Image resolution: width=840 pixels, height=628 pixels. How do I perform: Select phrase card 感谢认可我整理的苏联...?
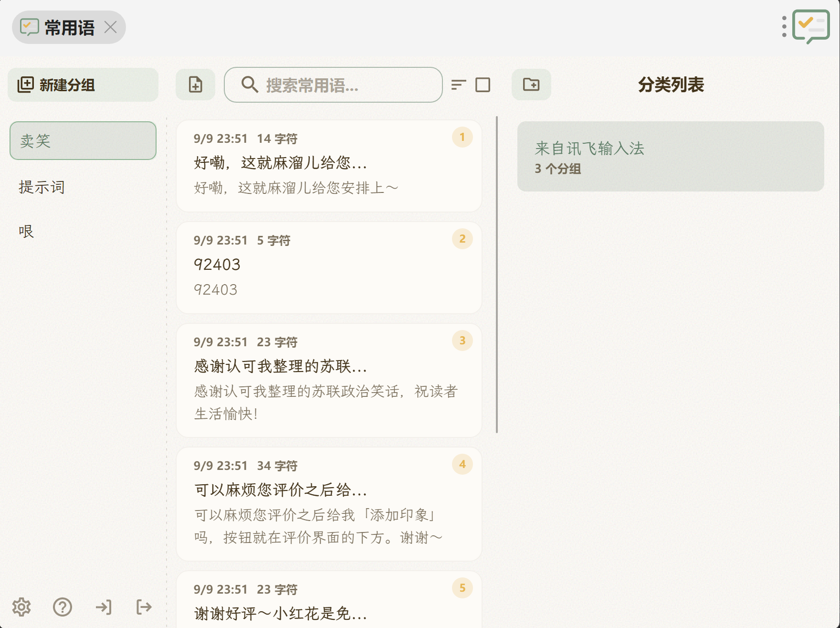(329, 380)
